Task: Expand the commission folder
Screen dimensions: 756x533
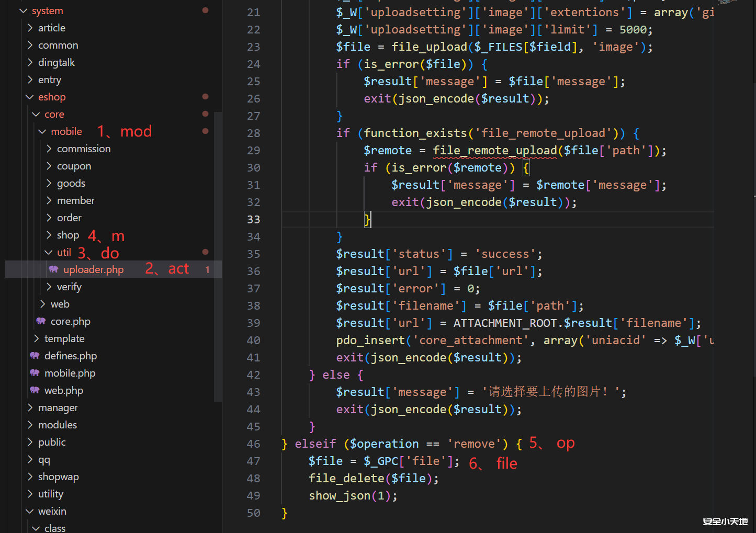Action: click(x=49, y=149)
